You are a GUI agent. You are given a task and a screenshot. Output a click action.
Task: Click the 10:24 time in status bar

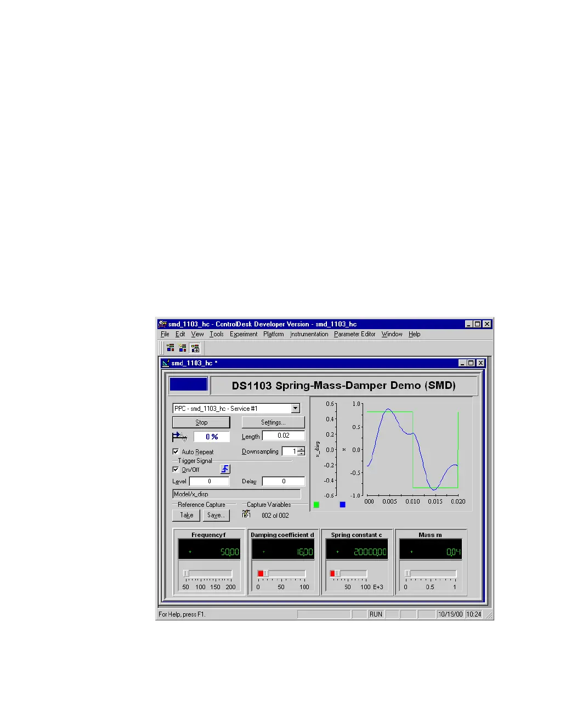point(474,614)
